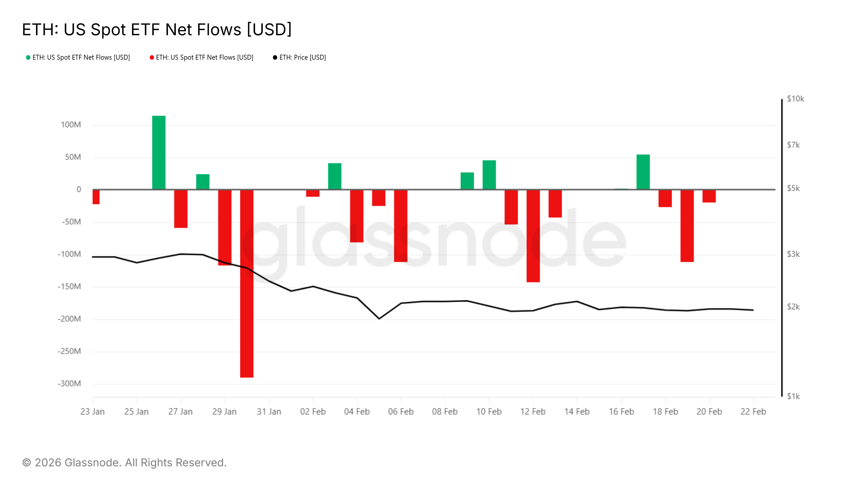868x488 pixels.
Task: Click the green legend dot for net inflows
Action: (x=28, y=57)
